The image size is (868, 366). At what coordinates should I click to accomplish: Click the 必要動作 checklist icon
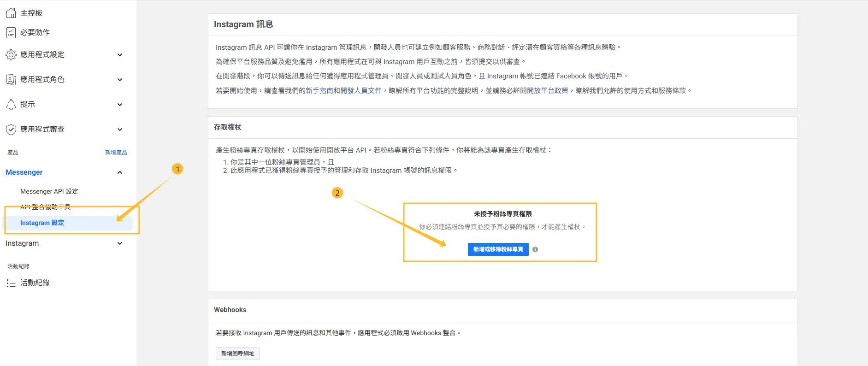(x=11, y=32)
